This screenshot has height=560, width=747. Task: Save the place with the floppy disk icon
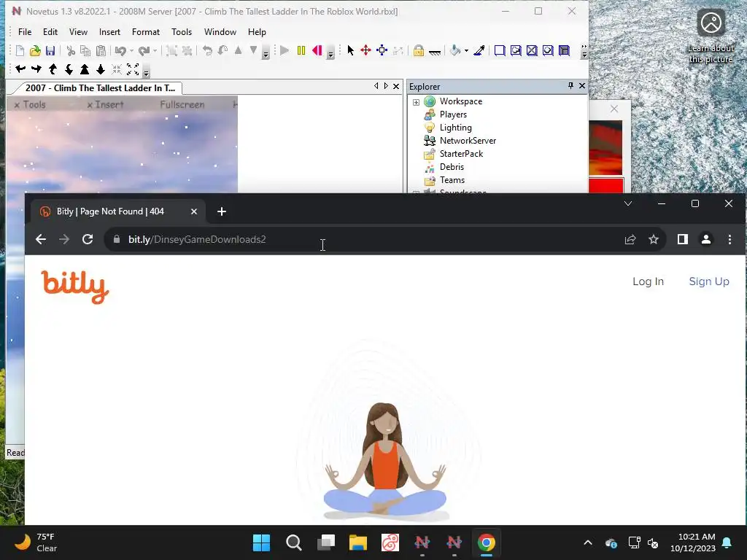50,50
